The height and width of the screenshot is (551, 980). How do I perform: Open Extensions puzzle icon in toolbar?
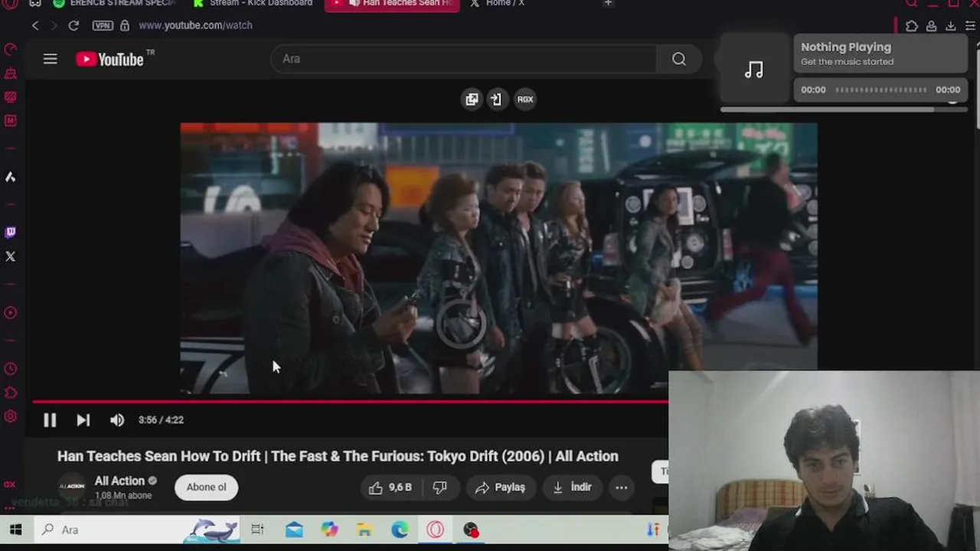coord(912,26)
